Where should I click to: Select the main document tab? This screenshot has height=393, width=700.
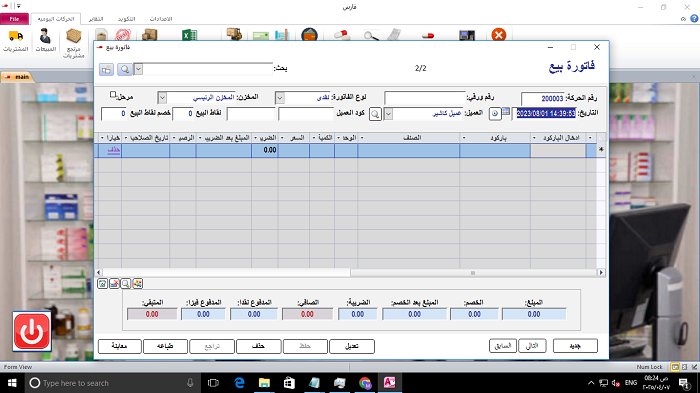point(17,77)
